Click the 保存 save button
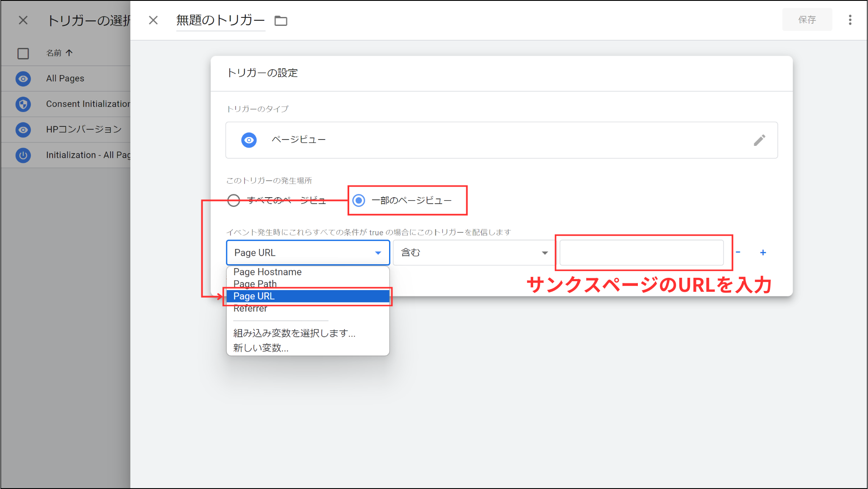The width and height of the screenshot is (868, 489). 807,20
